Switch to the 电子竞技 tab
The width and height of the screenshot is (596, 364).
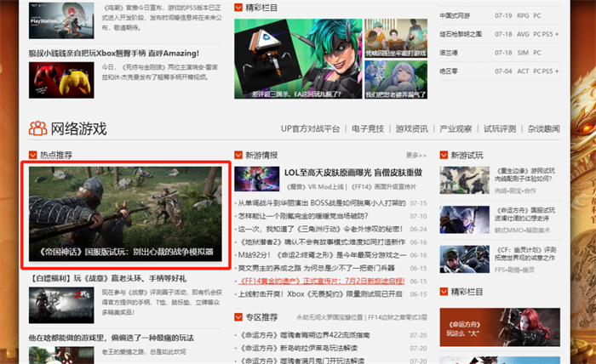[368, 128]
